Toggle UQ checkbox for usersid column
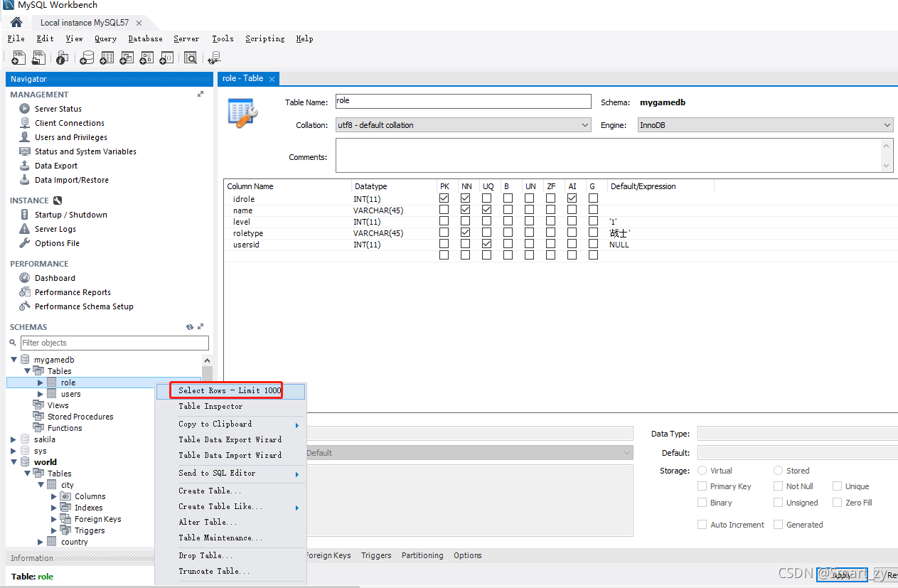 pyautogui.click(x=487, y=244)
